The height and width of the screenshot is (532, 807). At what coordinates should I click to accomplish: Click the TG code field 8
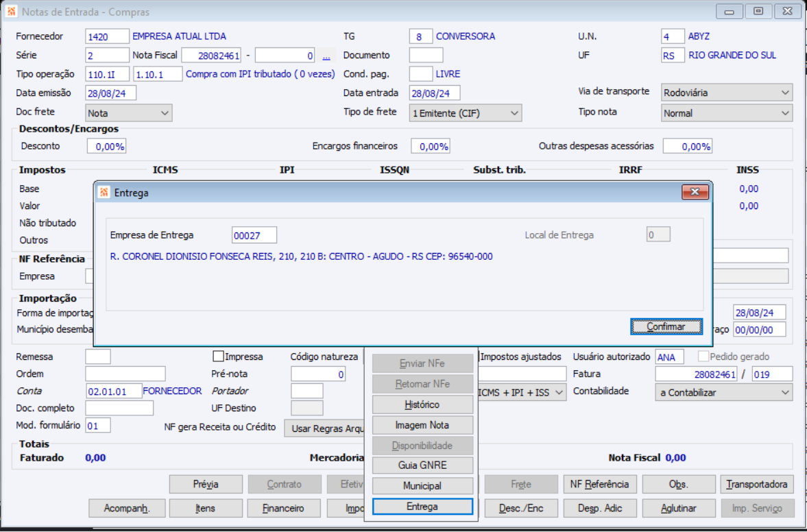pos(421,36)
